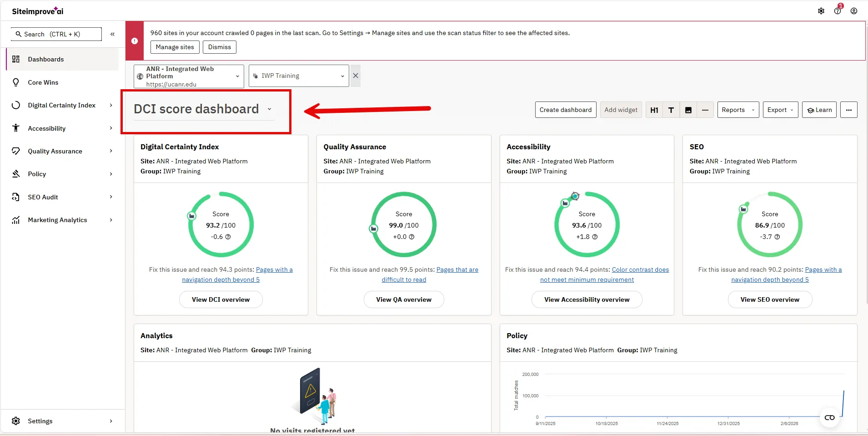Insert a divider line widget
Screen dimensions: 868x436
(x=705, y=110)
